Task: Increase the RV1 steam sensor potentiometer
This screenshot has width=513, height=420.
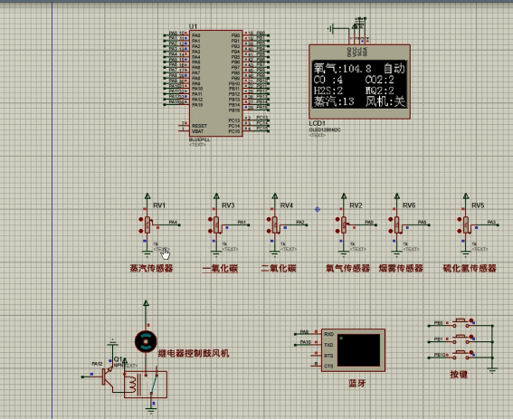Action: [x=141, y=219]
